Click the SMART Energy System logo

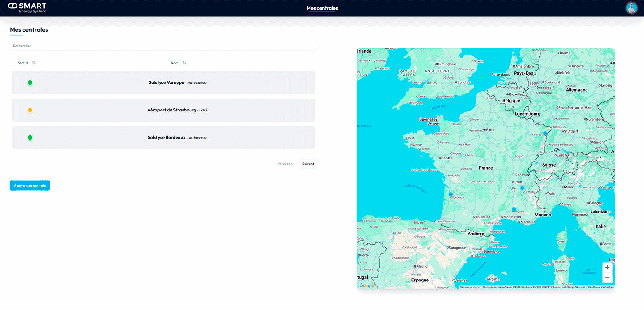27,8
